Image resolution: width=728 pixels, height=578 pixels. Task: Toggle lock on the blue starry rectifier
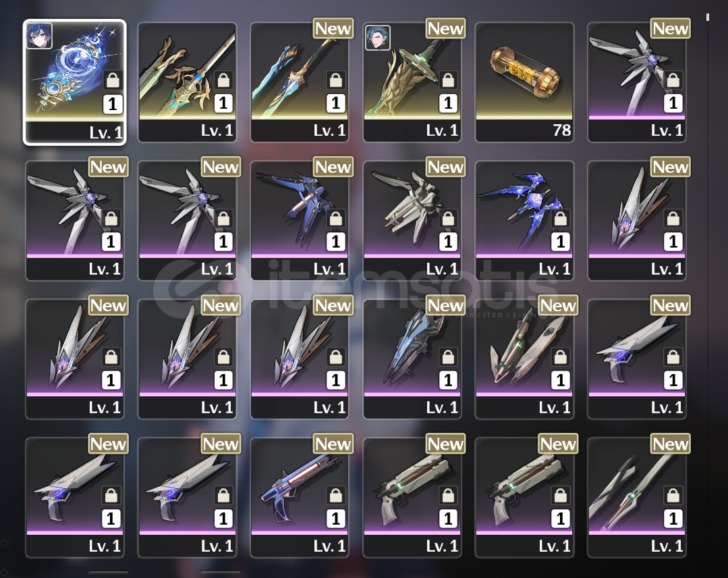point(113,81)
